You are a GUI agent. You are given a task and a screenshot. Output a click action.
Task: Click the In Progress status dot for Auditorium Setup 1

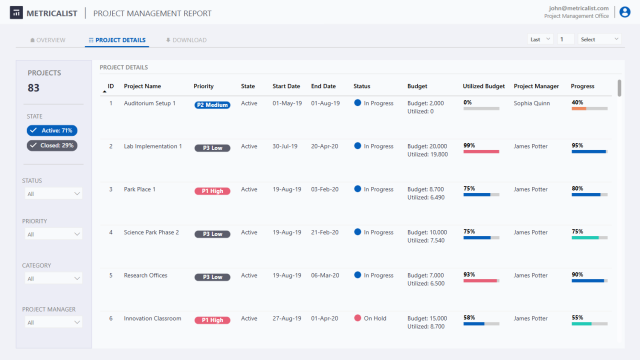(x=358, y=103)
